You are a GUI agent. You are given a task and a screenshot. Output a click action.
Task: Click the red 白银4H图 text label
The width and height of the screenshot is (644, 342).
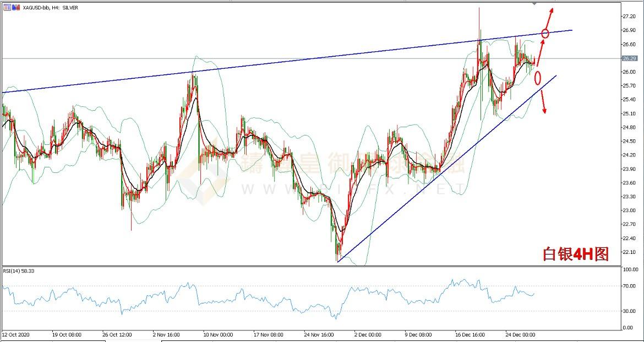click(575, 254)
